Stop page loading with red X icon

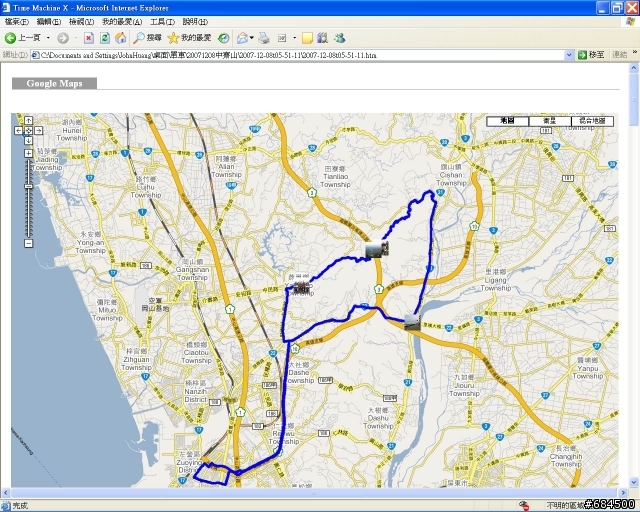pyautogui.click(x=89, y=38)
